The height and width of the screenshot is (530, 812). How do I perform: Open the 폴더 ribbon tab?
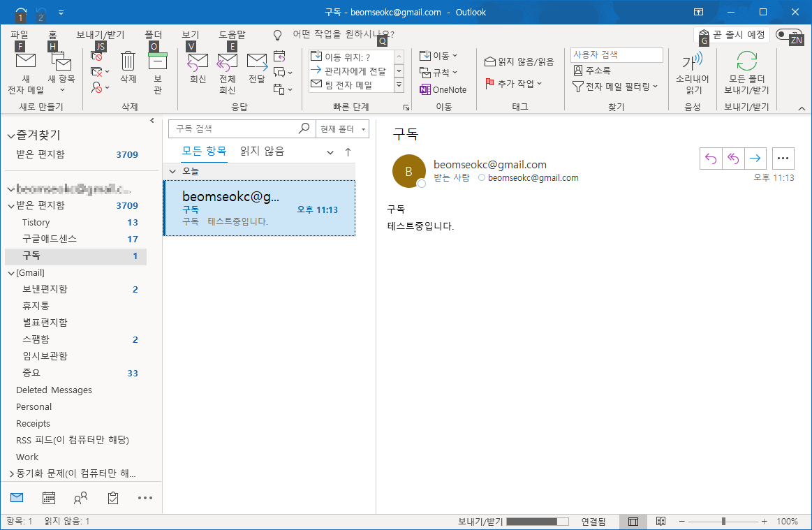[x=154, y=34]
